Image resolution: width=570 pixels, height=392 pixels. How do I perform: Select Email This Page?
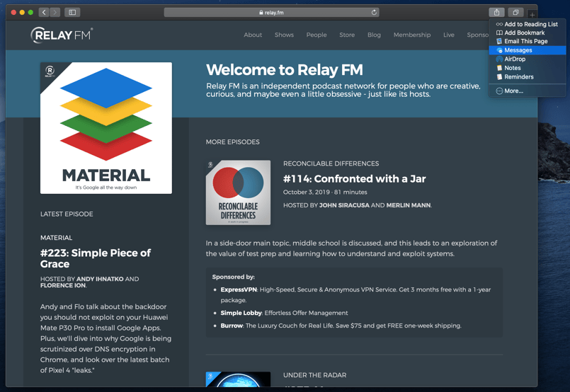[x=528, y=42]
